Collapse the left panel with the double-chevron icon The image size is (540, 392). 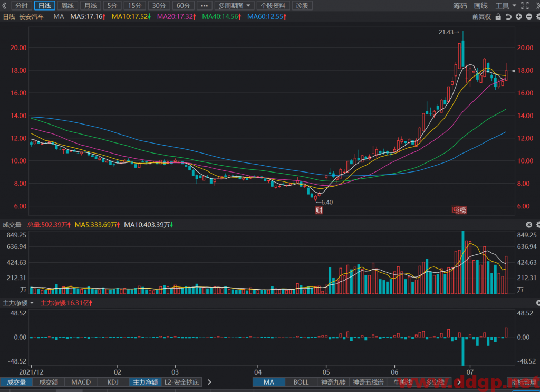(4, 5)
